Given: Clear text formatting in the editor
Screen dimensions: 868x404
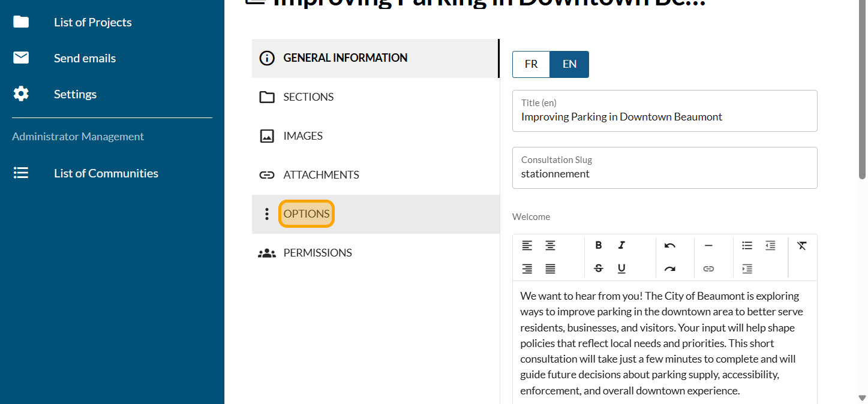Looking at the screenshot, I should 802,245.
